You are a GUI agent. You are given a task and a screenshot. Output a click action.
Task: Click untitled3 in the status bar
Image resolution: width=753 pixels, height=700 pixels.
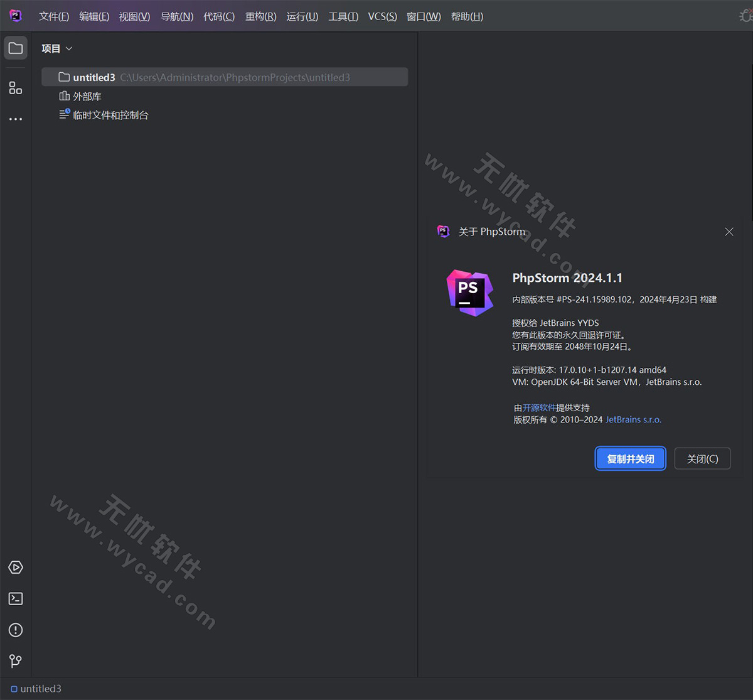41,689
